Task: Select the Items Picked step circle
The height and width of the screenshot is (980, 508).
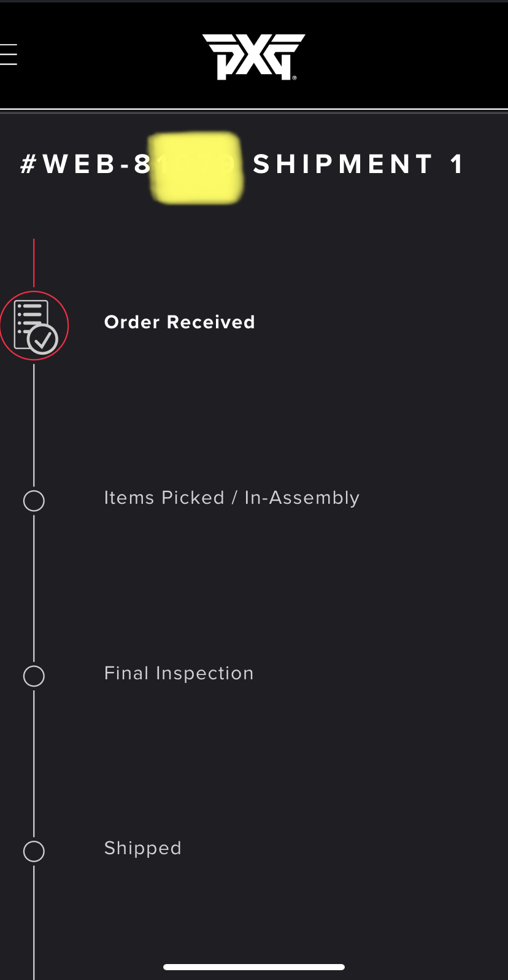Action: 34,501
